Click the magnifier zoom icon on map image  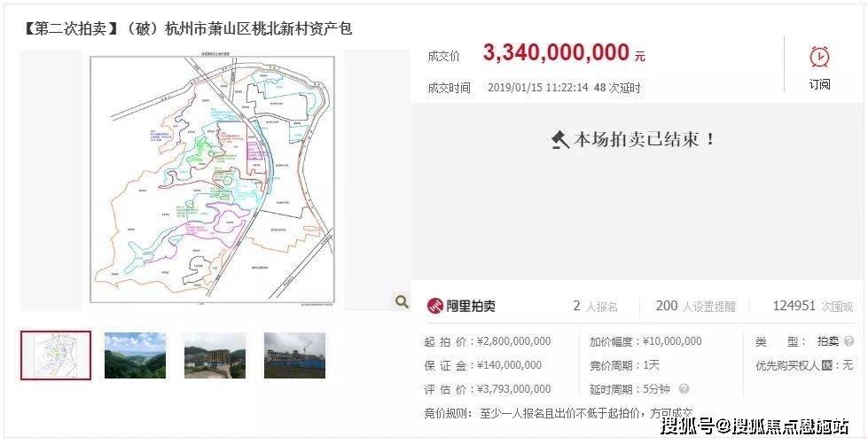[402, 301]
